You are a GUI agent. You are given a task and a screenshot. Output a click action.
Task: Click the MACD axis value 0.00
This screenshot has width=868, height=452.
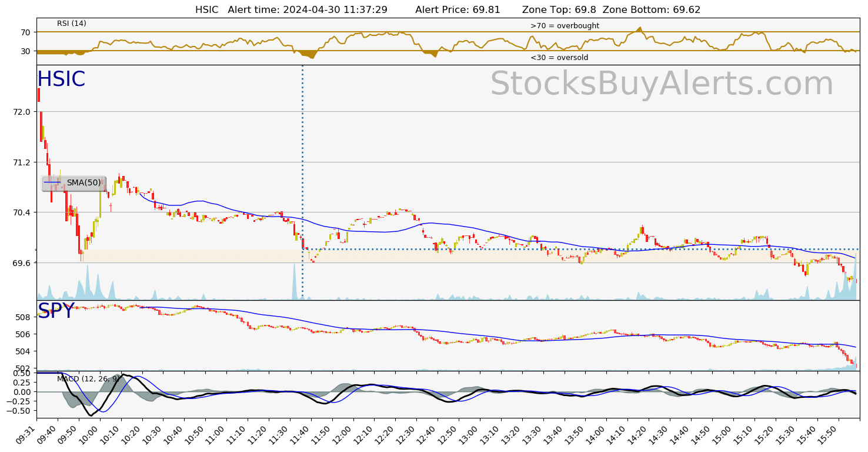click(x=21, y=392)
